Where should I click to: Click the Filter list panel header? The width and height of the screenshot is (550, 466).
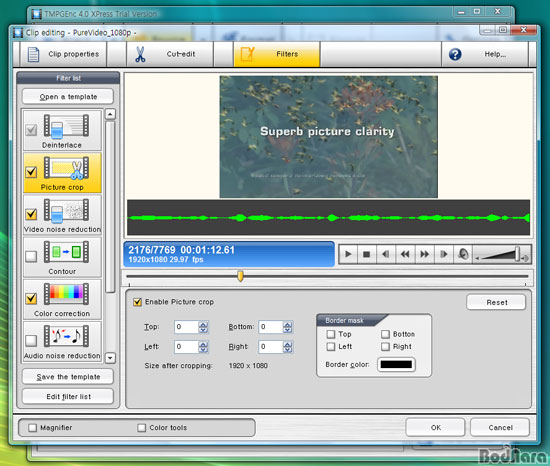(x=68, y=78)
